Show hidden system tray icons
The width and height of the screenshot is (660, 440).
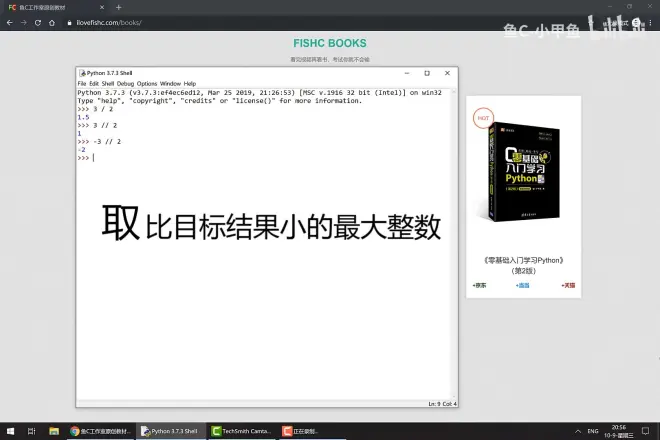(x=580, y=431)
